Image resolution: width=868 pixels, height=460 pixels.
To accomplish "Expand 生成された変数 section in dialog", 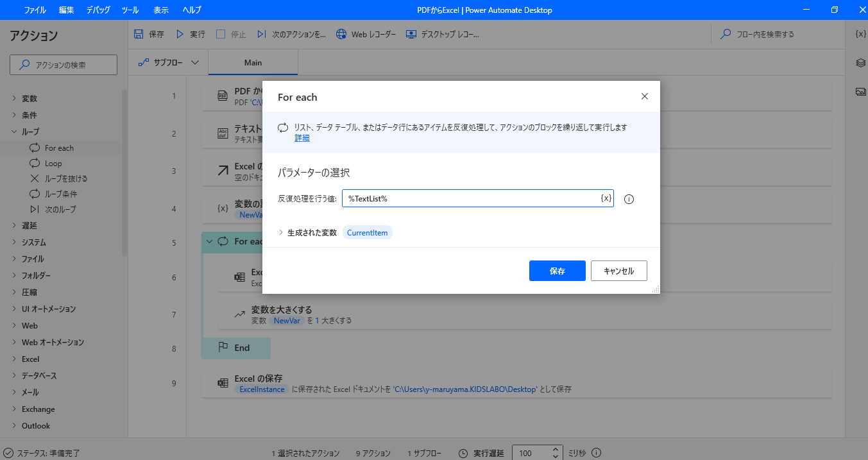I will point(281,232).
